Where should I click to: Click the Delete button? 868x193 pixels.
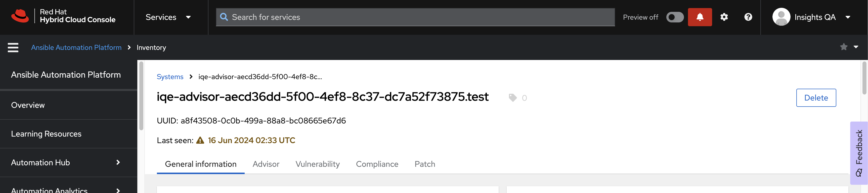click(816, 98)
